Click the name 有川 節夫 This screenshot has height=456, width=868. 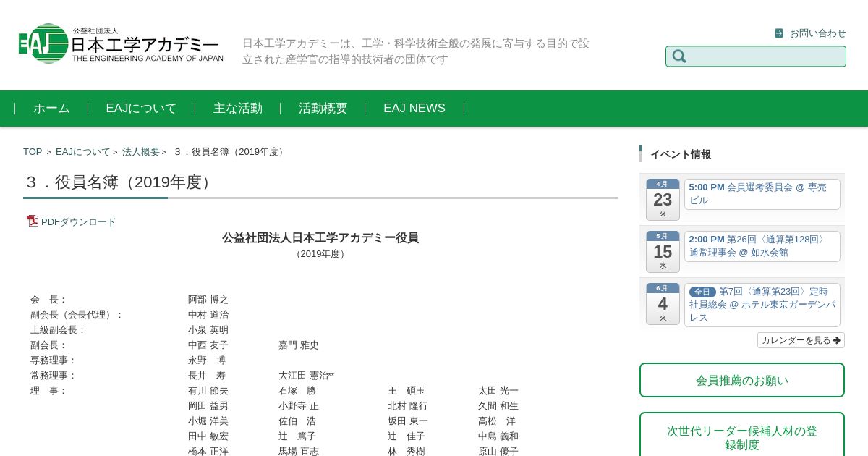(x=208, y=391)
